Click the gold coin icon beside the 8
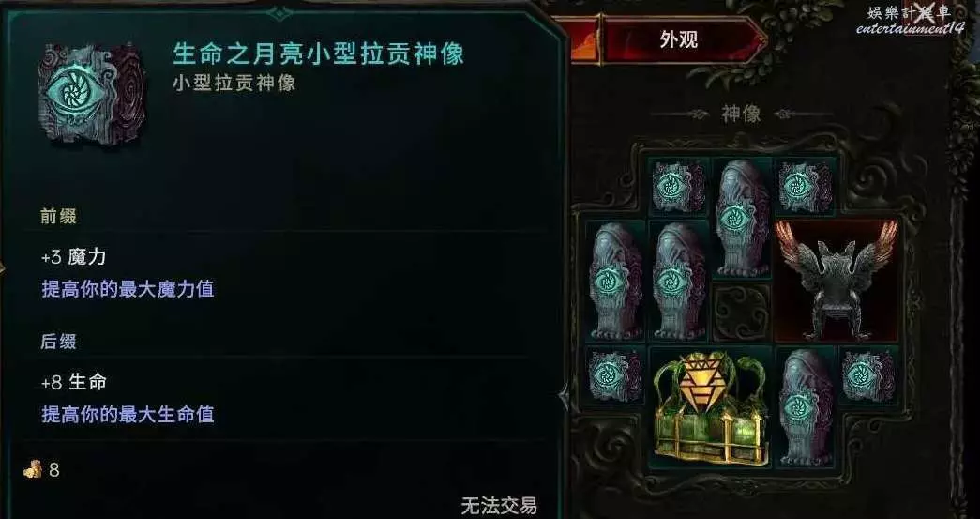The height and width of the screenshot is (519, 980). click(33, 469)
